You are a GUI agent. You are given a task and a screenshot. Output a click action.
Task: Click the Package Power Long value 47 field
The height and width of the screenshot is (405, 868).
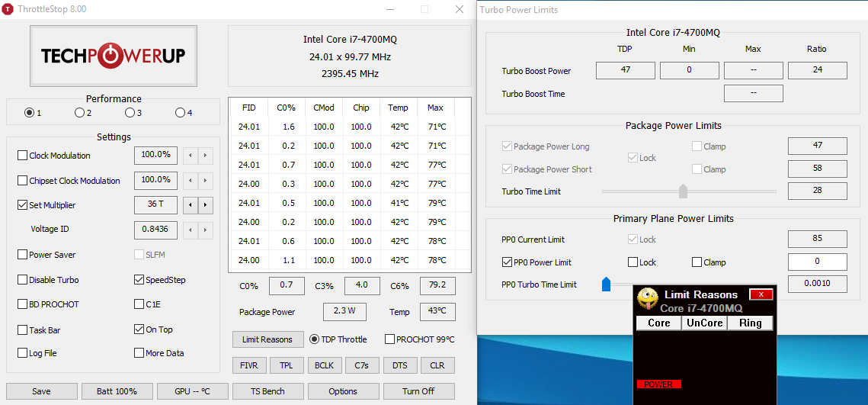(x=818, y=146)
